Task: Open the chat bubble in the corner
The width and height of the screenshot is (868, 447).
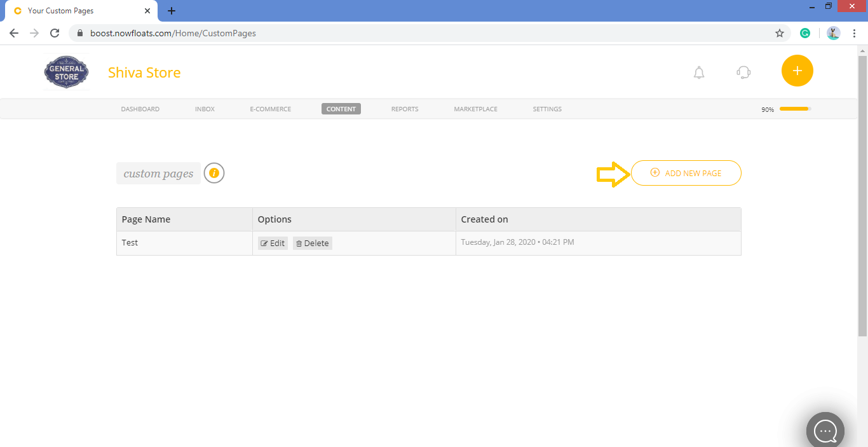Action: (825, 430)
